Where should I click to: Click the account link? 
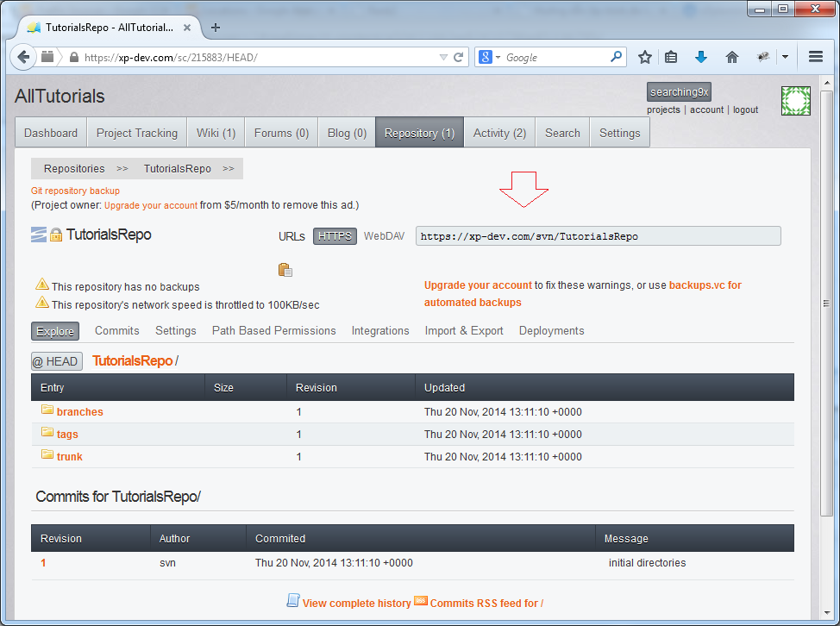point(706,110)
